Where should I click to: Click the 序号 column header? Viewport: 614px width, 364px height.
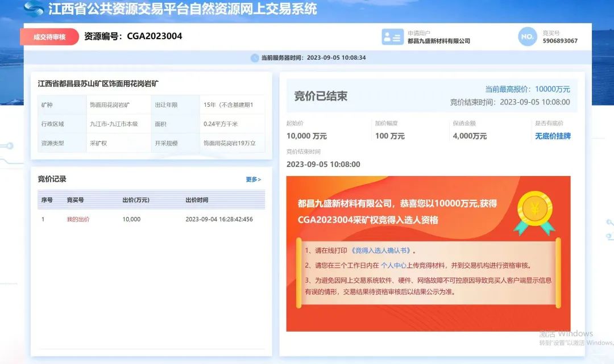[47, 200]
